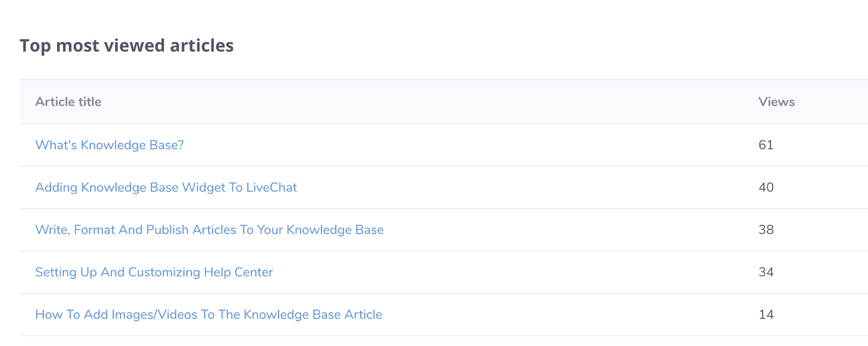Sort by the Article title column header

pyautogui.click(x=68, y=102)
